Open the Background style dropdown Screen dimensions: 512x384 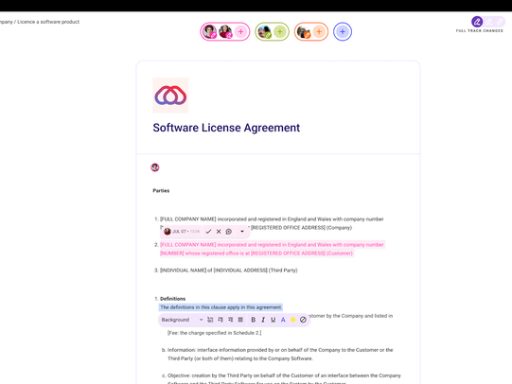point(182,320)
